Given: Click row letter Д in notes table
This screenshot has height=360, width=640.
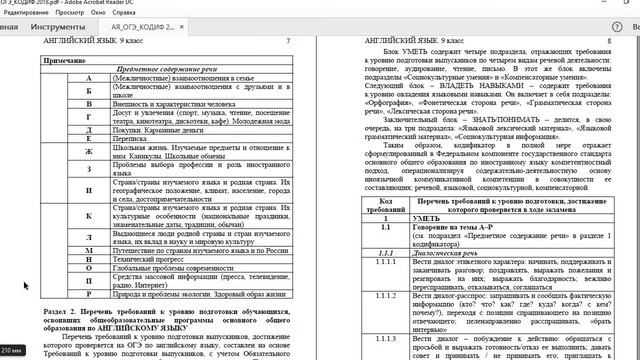Looking at the screenshot, I should point(89,130).
